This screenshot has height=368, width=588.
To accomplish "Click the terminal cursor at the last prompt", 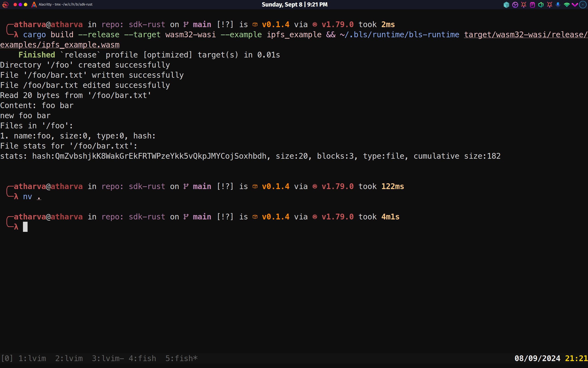I will point(25,227).
